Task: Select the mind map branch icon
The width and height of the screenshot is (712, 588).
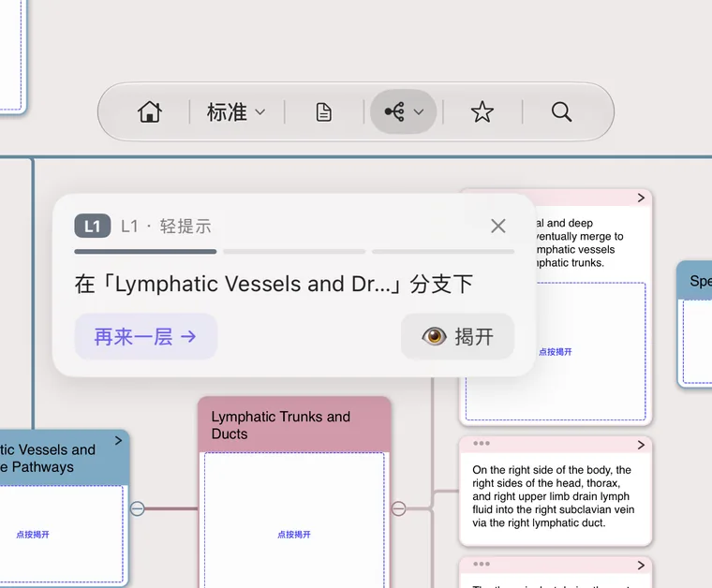Action: point(394,111)
